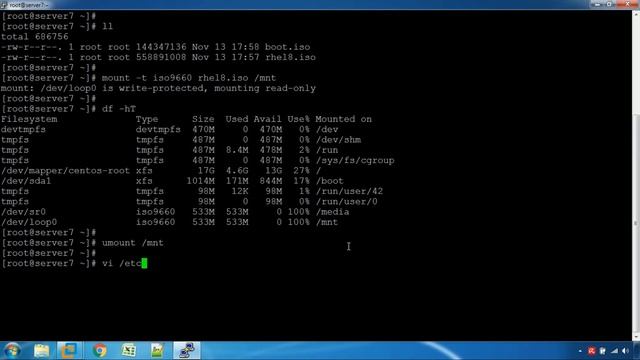Click the '27%' usage value
The height and width of the screenshot is (360, 640).
tap(301, 171)
